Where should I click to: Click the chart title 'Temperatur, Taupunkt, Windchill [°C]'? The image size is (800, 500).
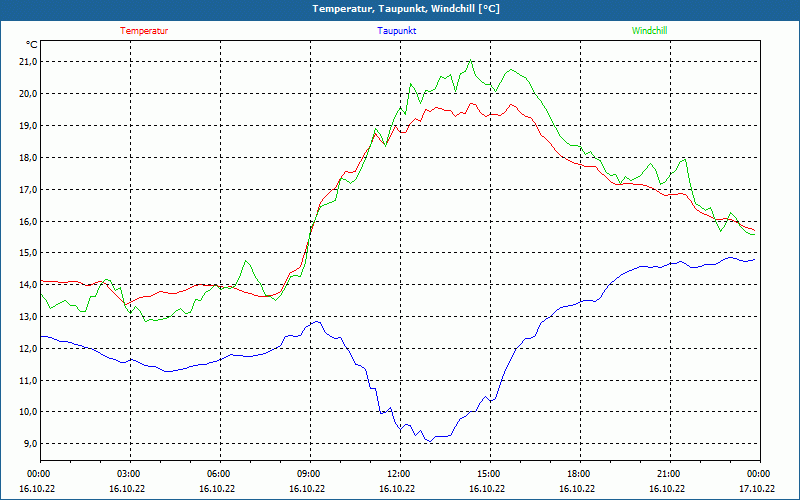[x=406, y=9]
